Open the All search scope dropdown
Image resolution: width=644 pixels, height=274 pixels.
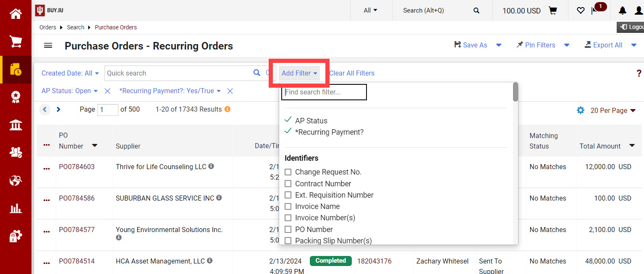tap(370, 10)
